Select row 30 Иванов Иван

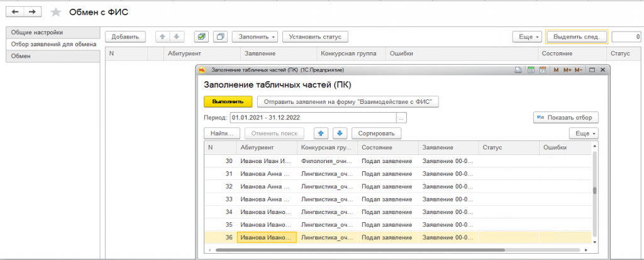398,161
